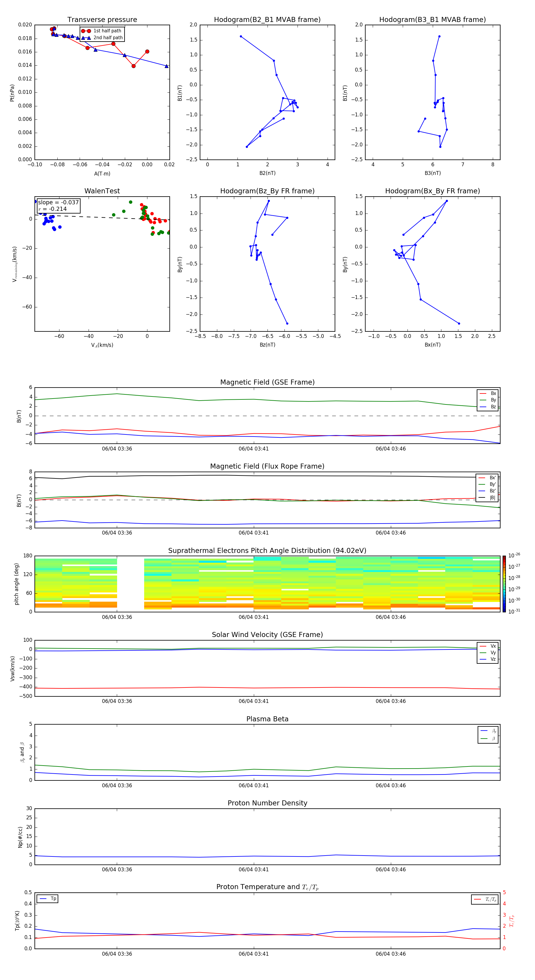Click the Tp legend entry

point(48,899)
